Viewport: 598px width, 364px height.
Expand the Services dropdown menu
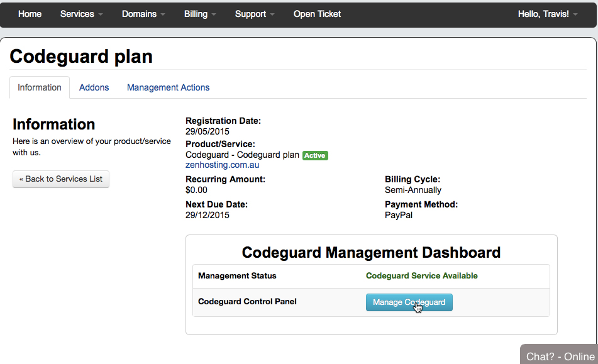[81, 14]
